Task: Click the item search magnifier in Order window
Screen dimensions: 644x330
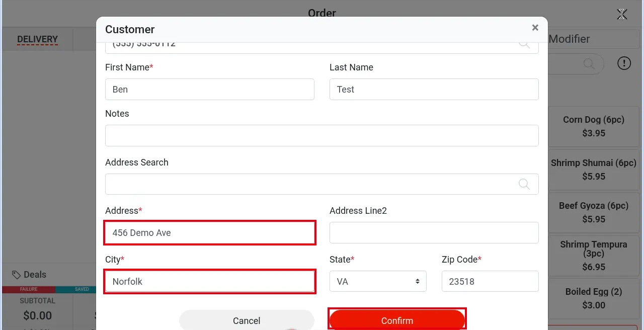Action: 589,64
